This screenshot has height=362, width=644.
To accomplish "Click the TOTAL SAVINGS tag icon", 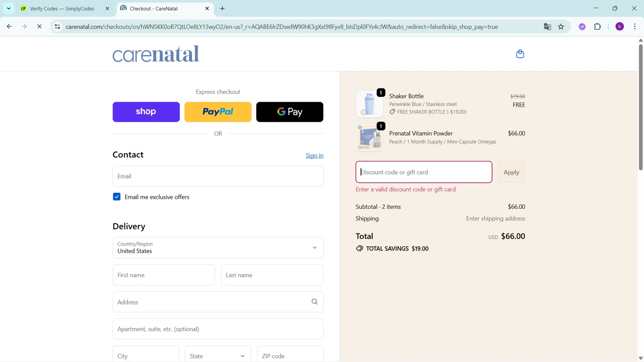I will (x=359, y=249).
